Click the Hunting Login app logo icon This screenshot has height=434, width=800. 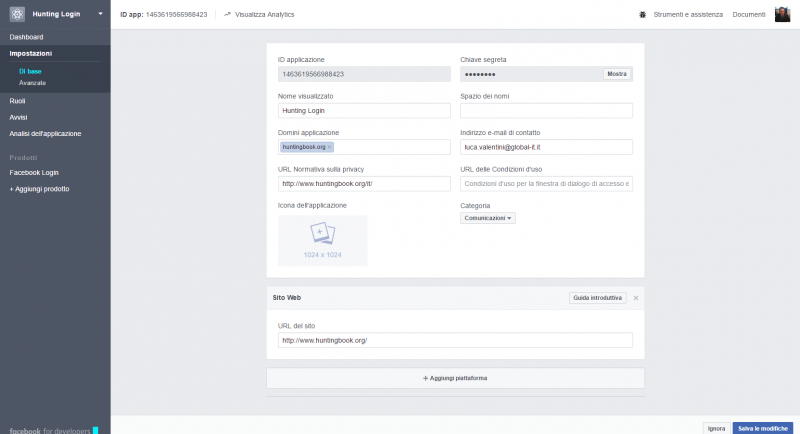[17, 14]
